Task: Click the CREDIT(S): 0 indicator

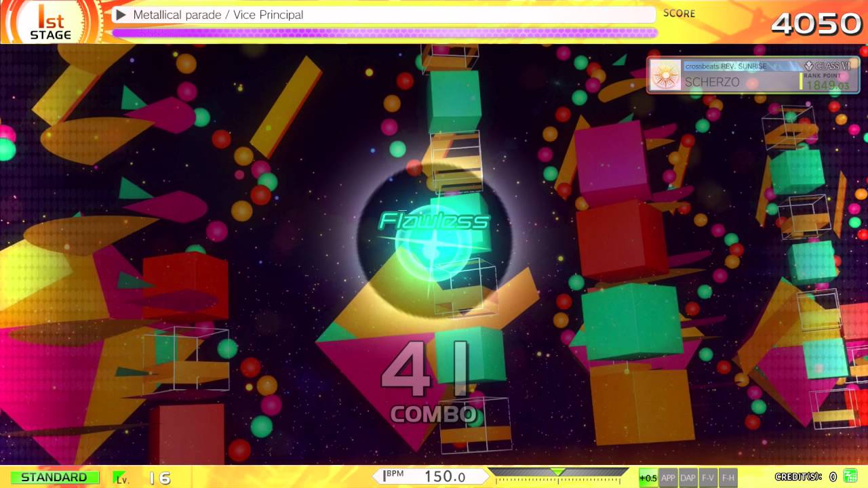Action: coord(806,477)
